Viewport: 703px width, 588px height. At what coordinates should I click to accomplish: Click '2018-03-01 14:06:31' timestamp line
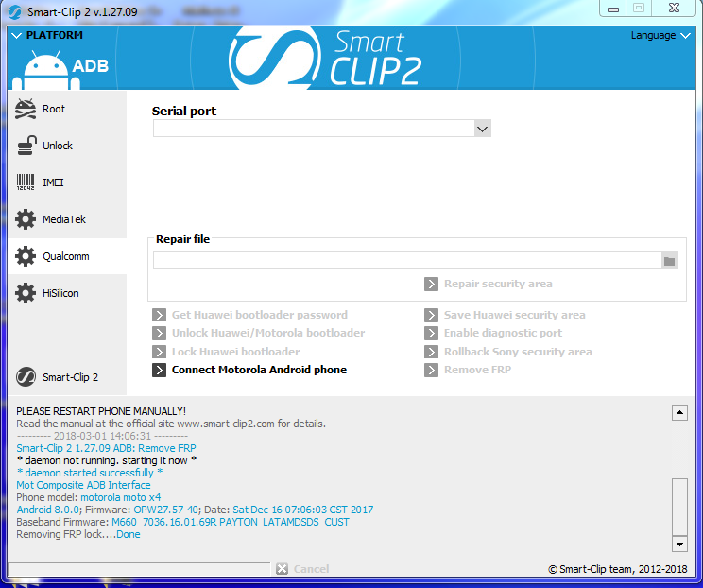pyautogui.click(x=102, y=436)
